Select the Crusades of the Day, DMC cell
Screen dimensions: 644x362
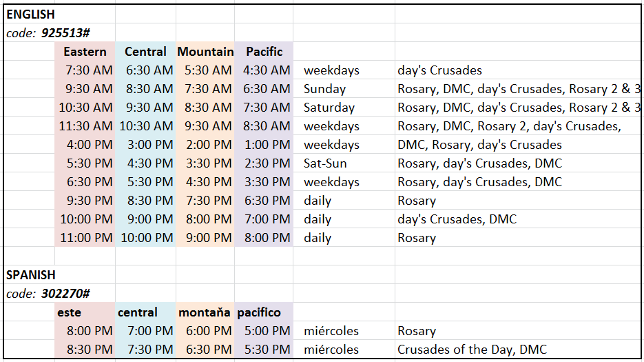(472, 350)
